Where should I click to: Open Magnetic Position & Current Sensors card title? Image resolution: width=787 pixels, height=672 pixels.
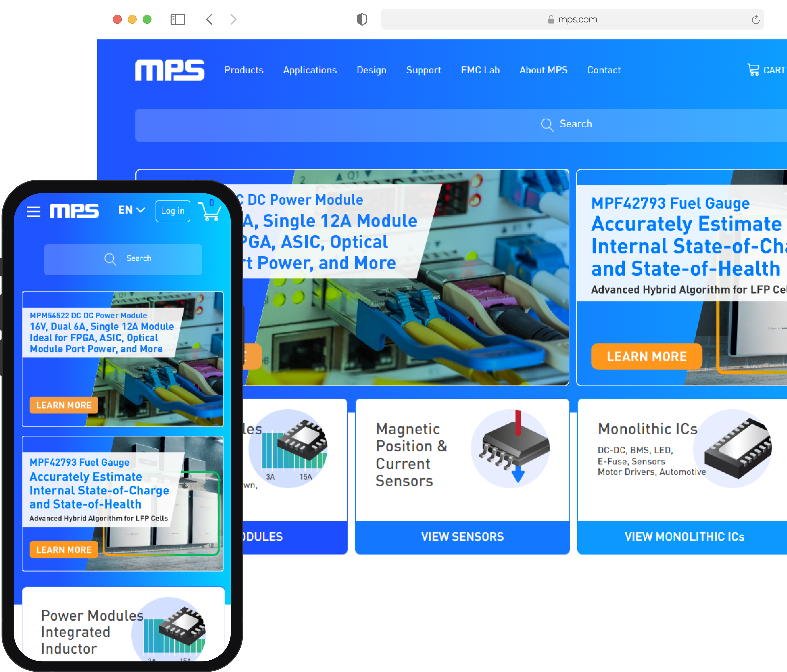[x=411, y=455]
